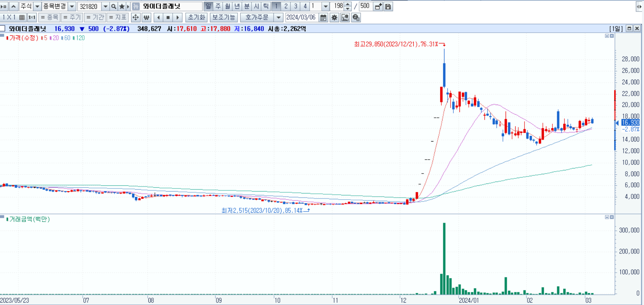Select minute (분) period toggle

(x=247, y=7)
